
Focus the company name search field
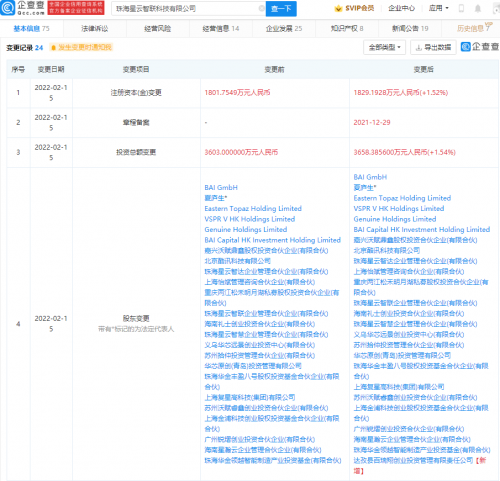click(x=187, y=9)
